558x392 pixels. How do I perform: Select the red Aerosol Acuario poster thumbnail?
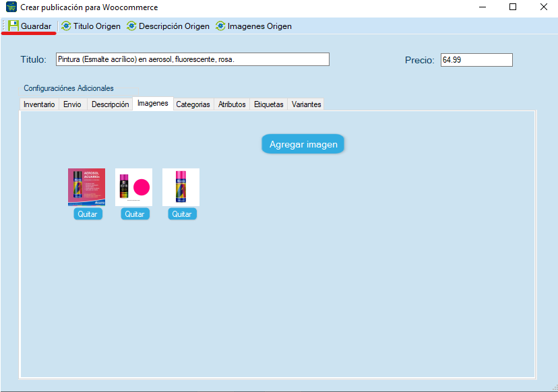click(x=86, y=187)
